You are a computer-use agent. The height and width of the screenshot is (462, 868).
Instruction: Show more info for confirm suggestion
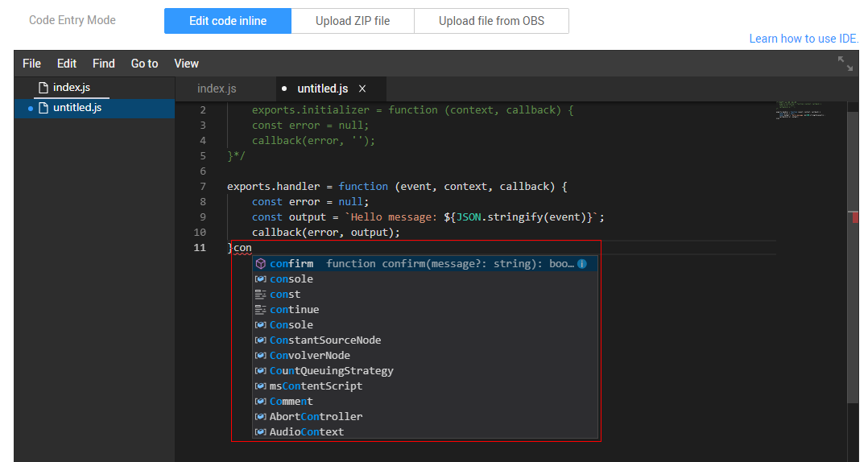(x=582, y=264)
